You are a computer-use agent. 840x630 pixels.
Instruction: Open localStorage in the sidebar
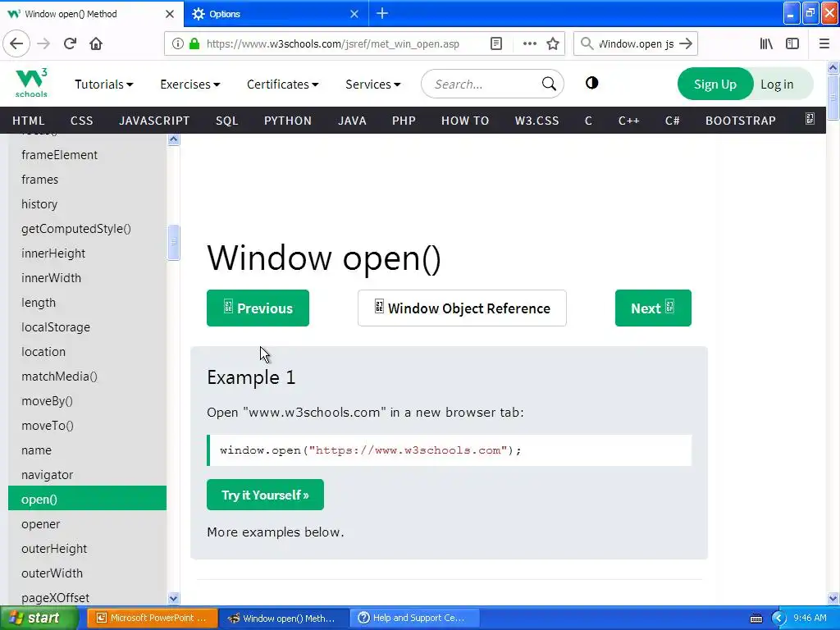coord(56,327)
